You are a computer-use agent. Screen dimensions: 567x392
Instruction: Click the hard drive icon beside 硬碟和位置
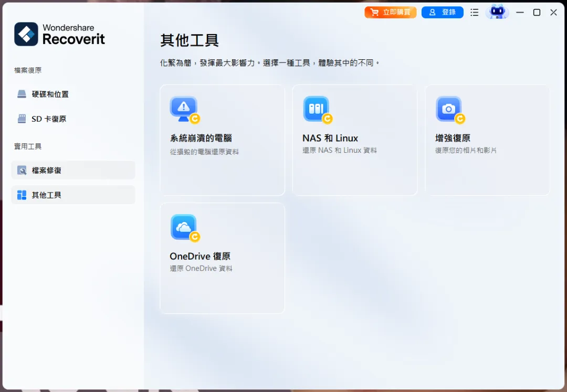click(x=22, y=94)
